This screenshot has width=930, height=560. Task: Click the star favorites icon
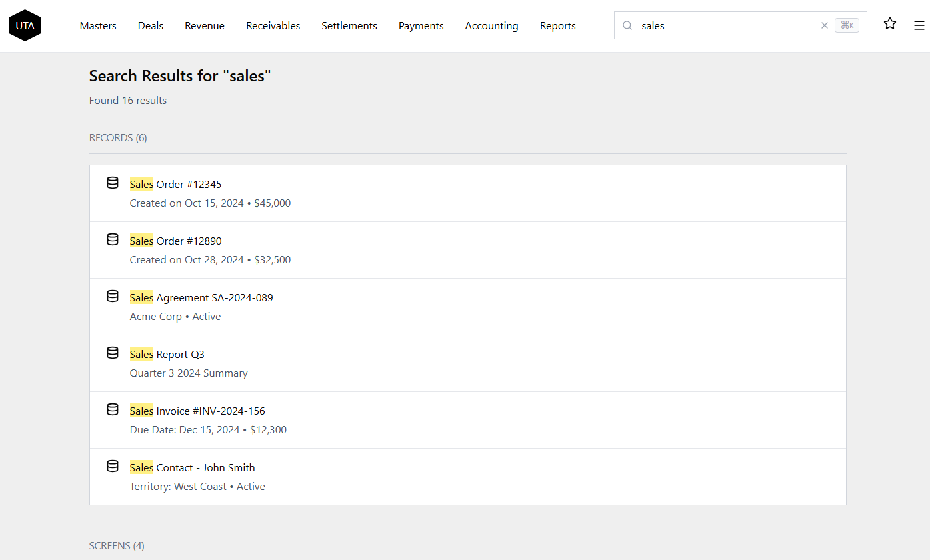(x=890, y=23)
